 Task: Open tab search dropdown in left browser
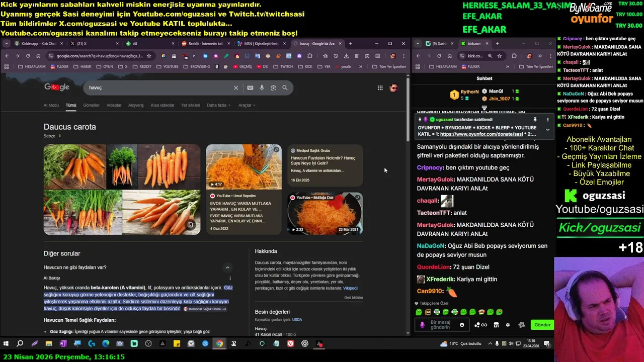(x=6, y=44)
